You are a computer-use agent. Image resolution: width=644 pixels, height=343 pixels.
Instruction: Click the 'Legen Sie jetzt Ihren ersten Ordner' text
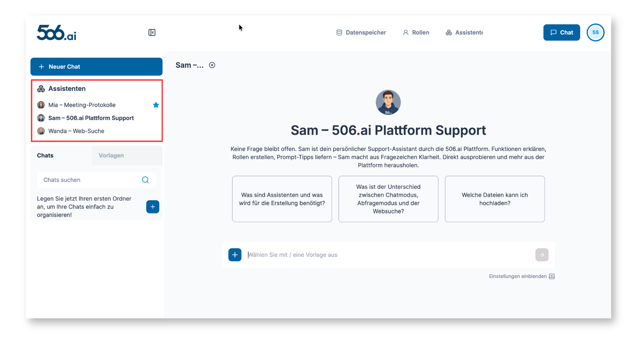84,207
